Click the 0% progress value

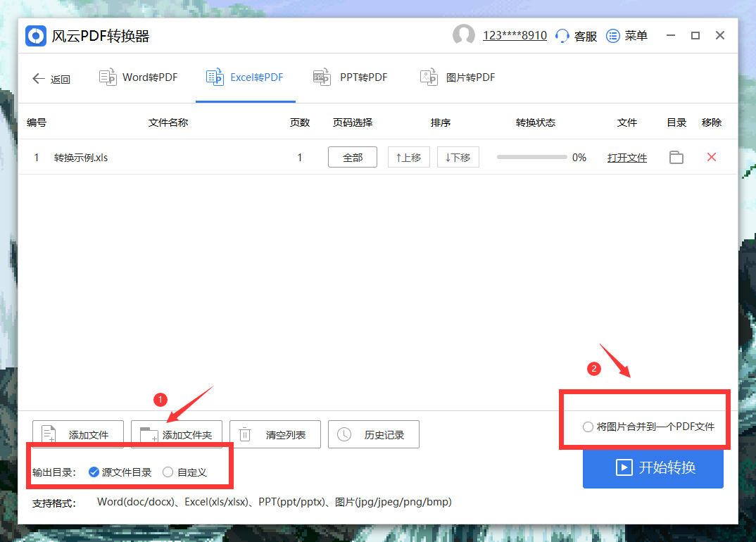tap(579, 158)
